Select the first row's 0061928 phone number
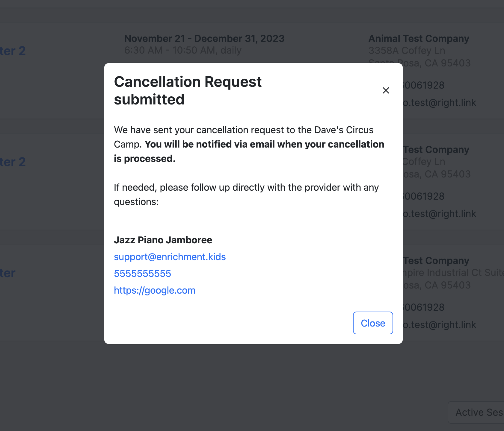 (424, 85)
